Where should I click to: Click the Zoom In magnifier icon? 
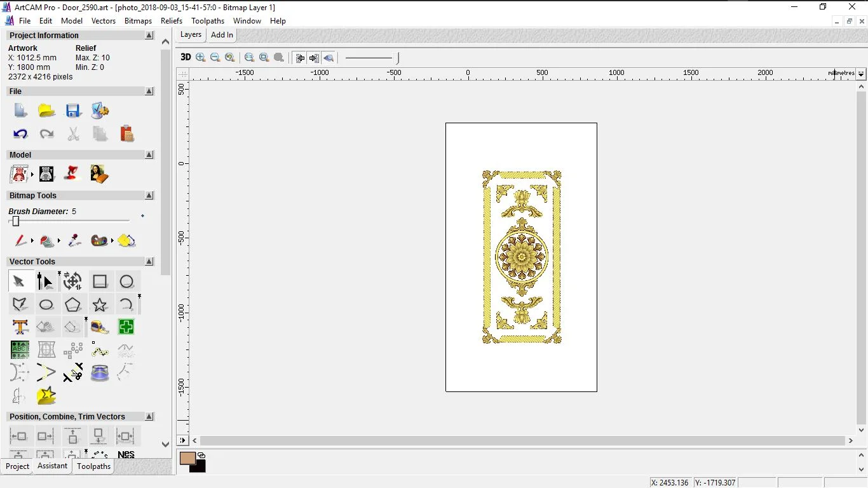(x=201, y=58)
